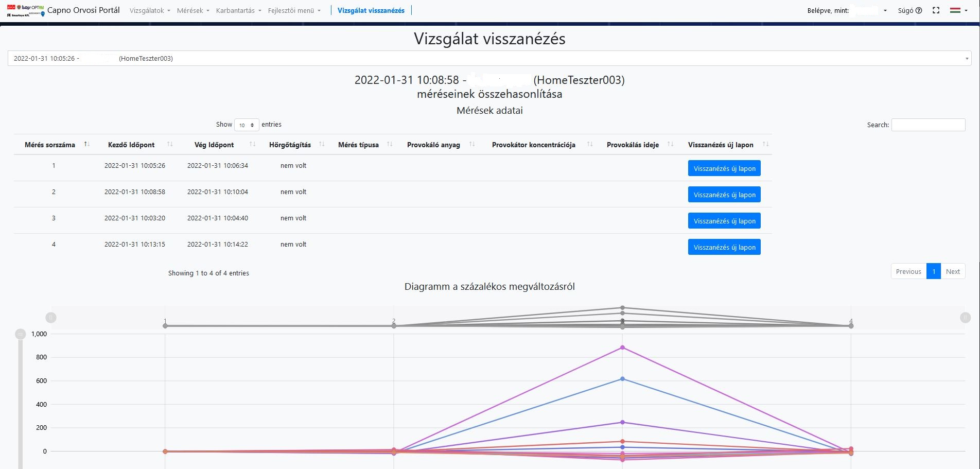This screenshot has width=980, height=469.
Task: Sort by Mérés típusa column arrows
Action: [390, 144]
